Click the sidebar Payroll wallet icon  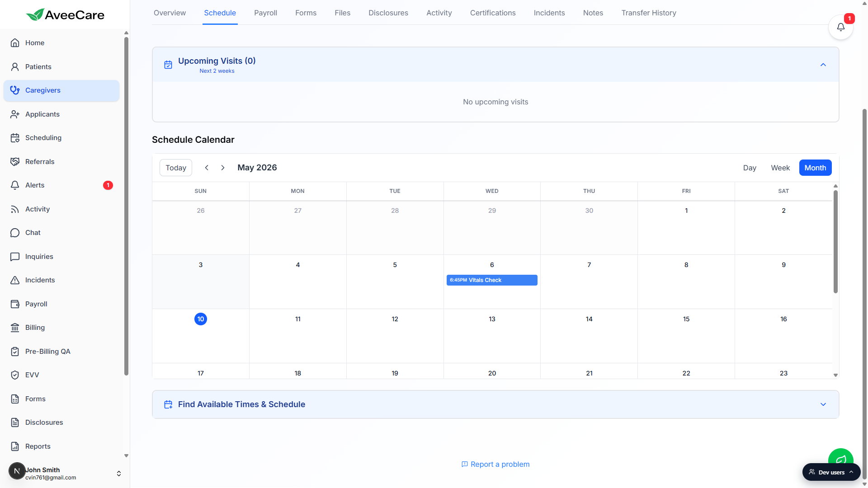[15, 304]
